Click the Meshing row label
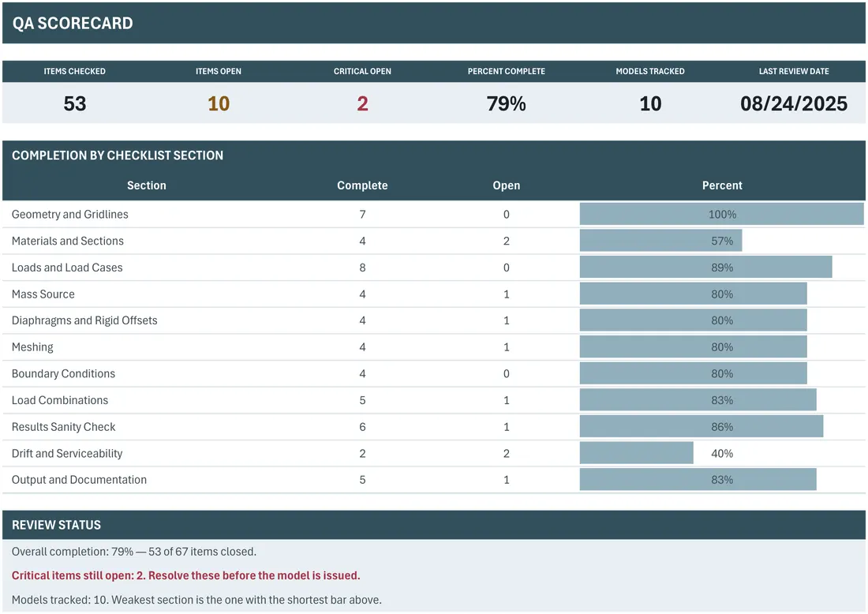868x614 pixels. coord(32,347)
